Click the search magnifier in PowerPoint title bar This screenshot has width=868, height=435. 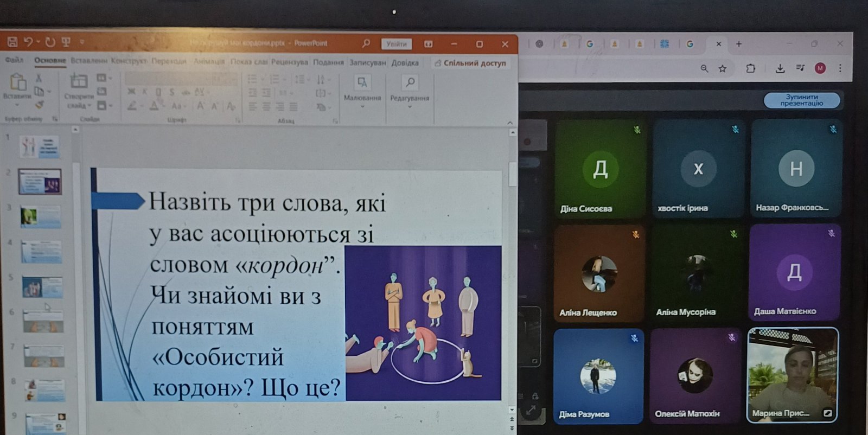click(366, 43)
